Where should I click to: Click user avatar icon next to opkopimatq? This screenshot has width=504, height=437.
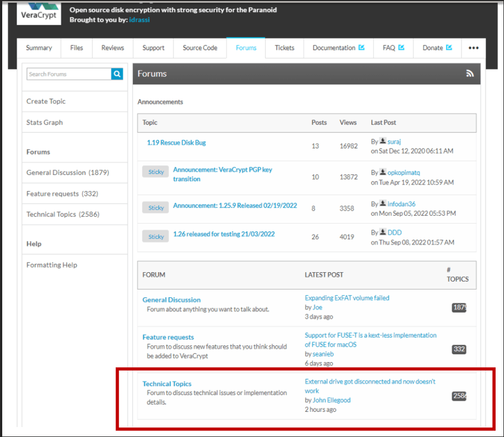[383, 172]
